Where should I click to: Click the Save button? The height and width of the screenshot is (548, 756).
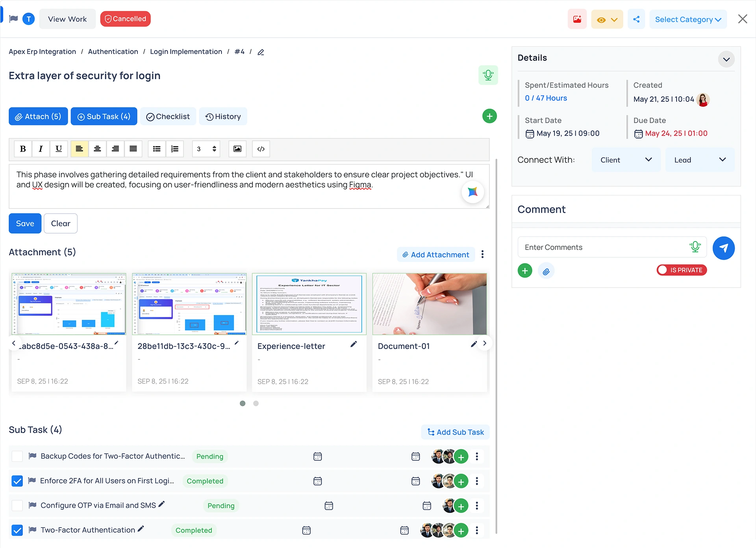(25, 223)
